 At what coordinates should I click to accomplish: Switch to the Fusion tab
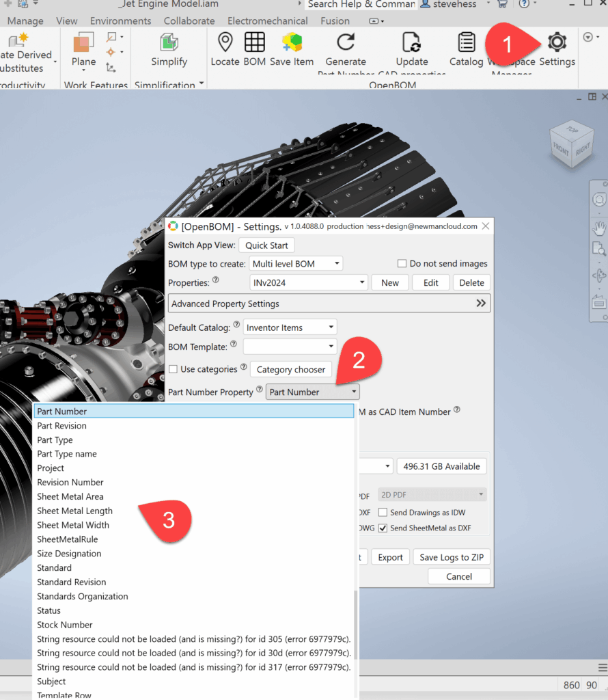[x=335, y=21]
